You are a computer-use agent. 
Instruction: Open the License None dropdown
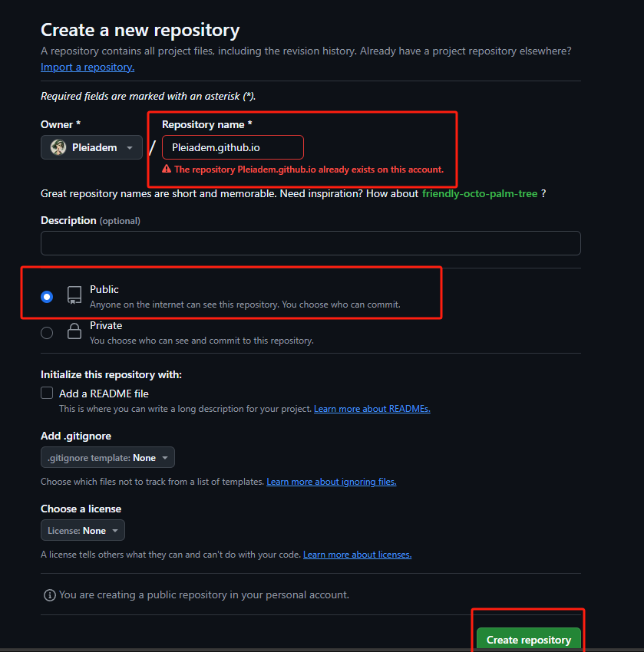[83, 530]
